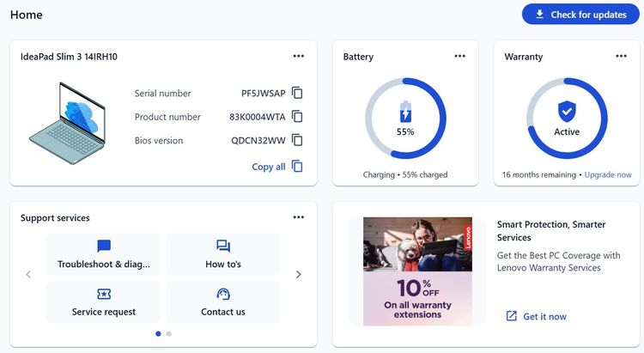This screenshot has width=644, height=353.
Task: Open the Battery card more options menu
Action: pos(460,56)
